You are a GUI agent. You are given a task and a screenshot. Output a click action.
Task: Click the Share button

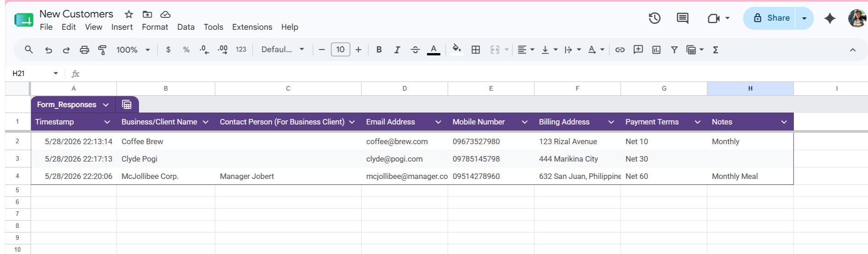point(769,18)
